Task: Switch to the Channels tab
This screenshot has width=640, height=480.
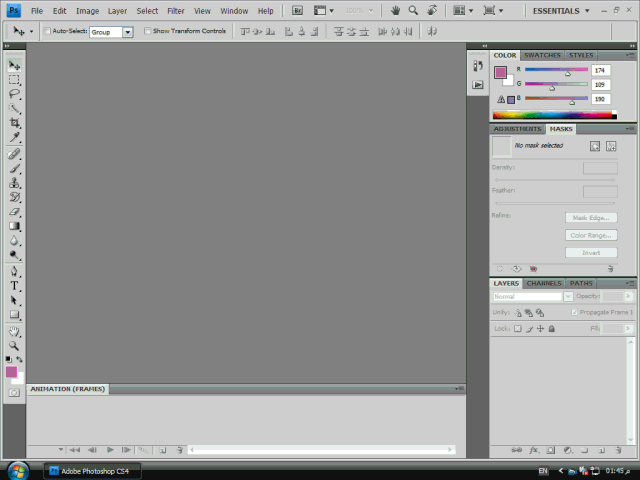Action: (x=544, y=283)
